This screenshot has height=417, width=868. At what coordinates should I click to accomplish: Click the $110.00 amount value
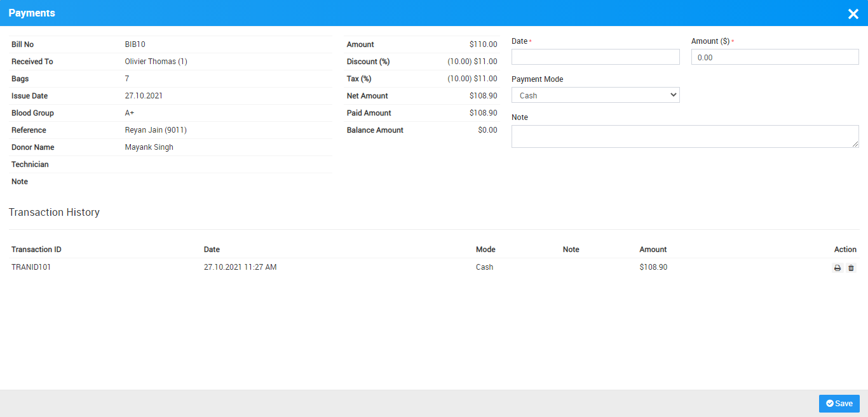[x=484, y=44]
